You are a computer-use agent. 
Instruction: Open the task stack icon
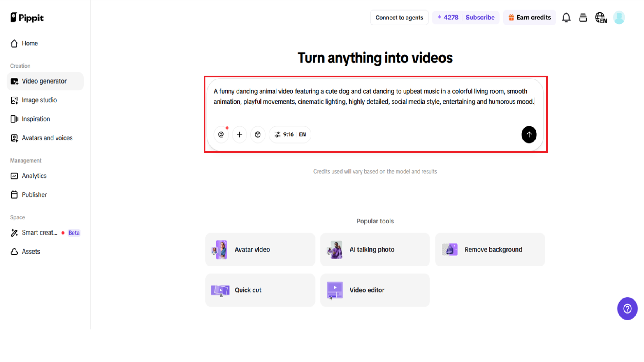click(x=583, y=18)
